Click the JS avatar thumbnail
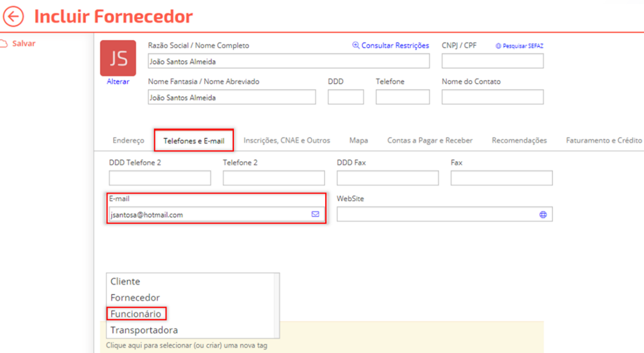The height and width of the screenshot is (353, 644). coord(118,58)
